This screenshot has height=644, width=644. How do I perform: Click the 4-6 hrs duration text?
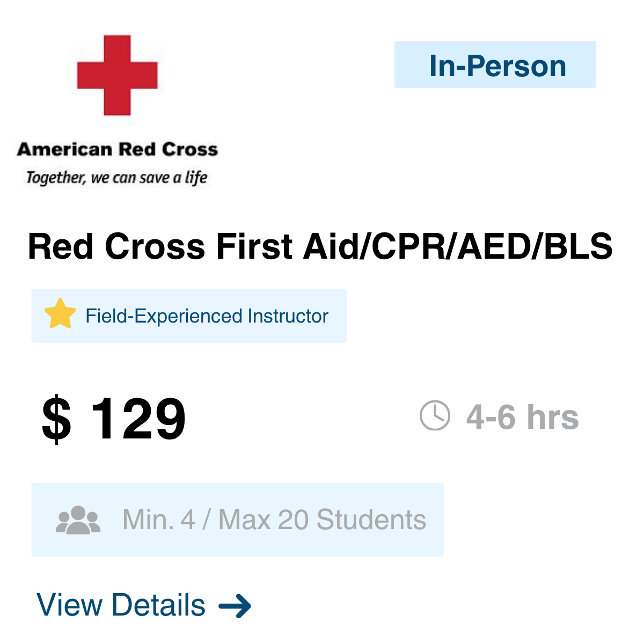(x=522, y=417)
